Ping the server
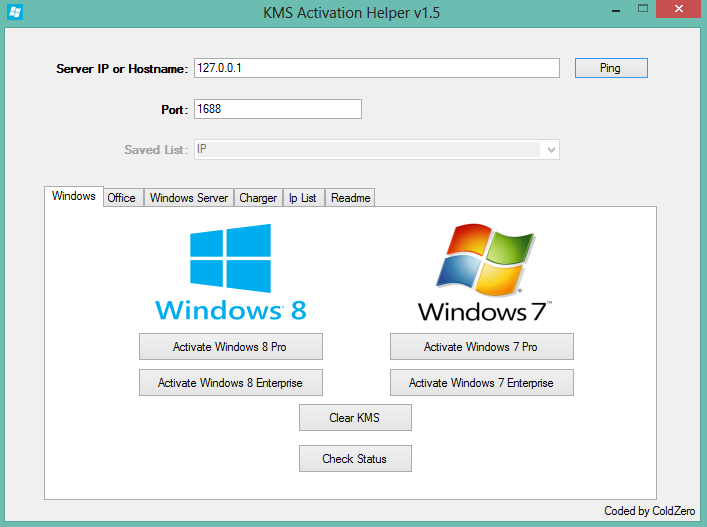Viewport: 707px width, 527px height. (x=611, y=68)
